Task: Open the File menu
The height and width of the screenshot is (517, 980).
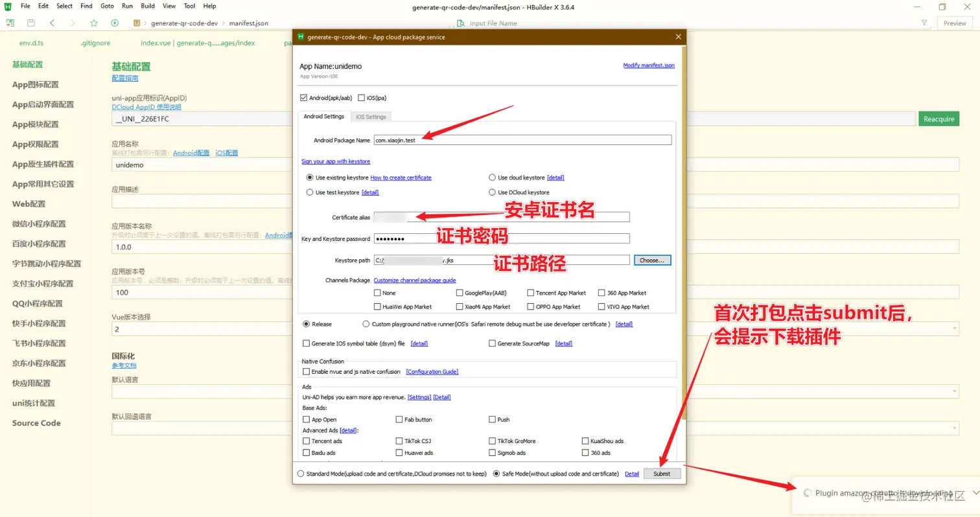Action: click(x=25, y=6)
